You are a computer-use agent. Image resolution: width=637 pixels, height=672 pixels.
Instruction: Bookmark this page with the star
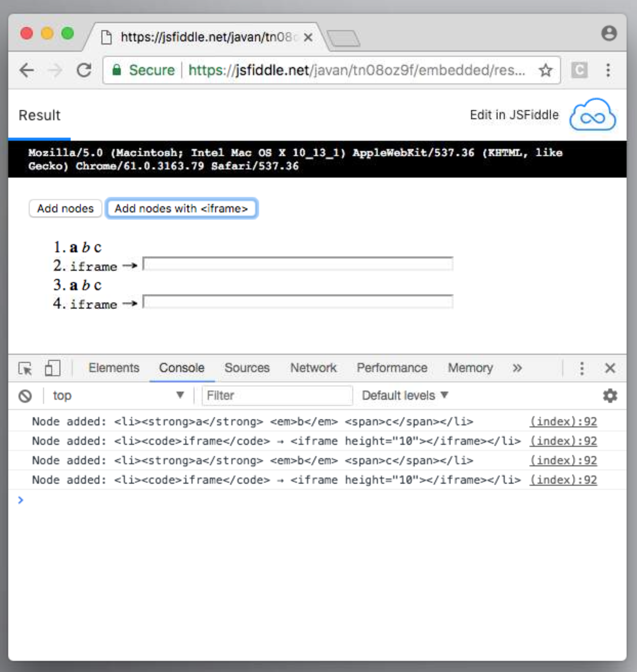(546, 70)
